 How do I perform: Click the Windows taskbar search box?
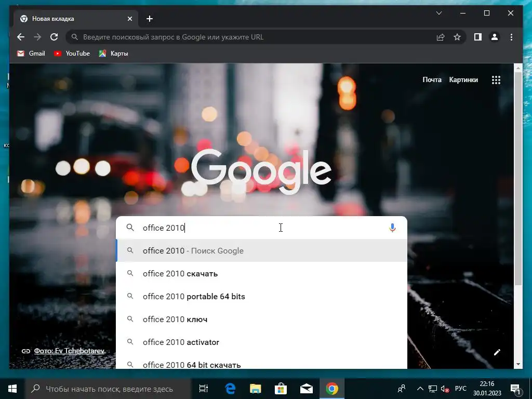click(108, 389)
